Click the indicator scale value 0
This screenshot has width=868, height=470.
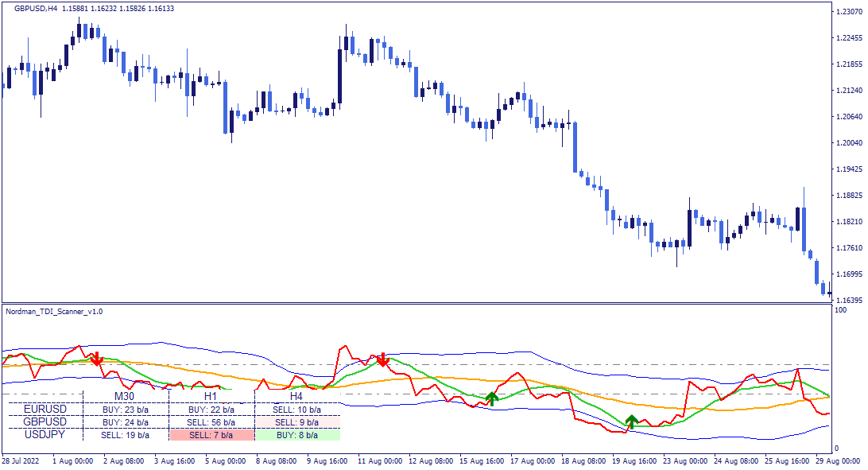tap(836, 449)
